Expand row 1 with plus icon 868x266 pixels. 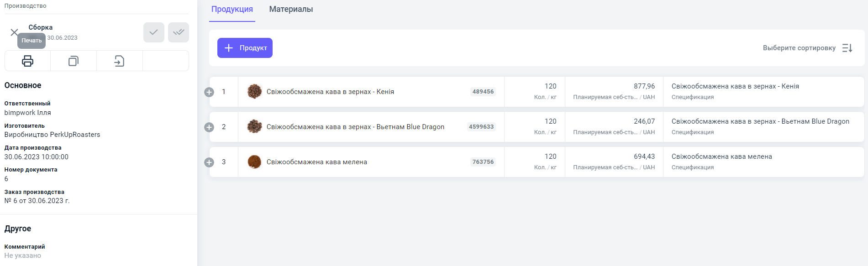(209, 92)
